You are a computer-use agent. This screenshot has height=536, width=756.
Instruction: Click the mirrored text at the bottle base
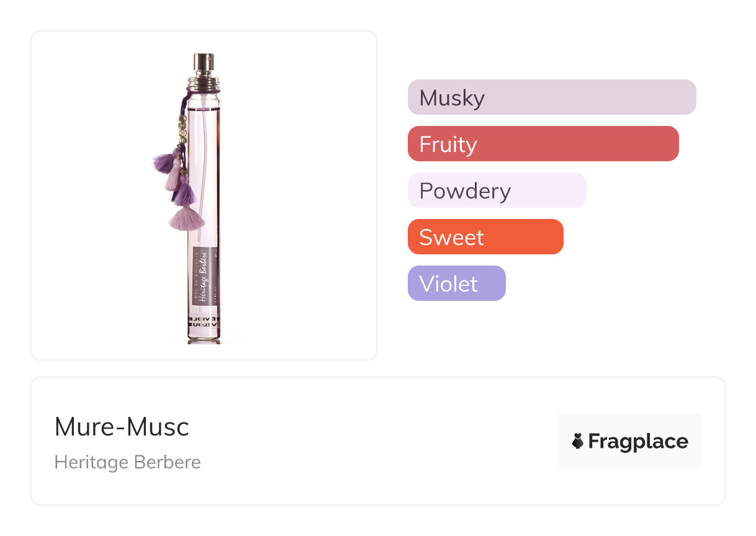point(204,321)
